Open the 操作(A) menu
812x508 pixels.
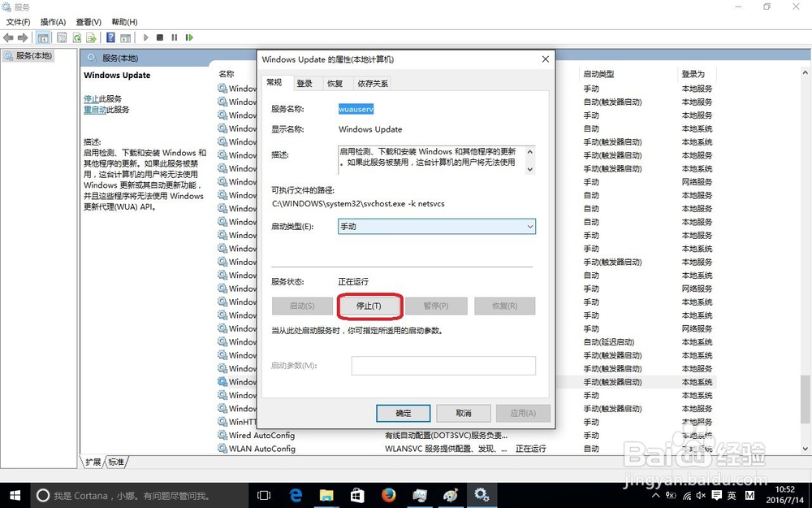tap(52, 21)
